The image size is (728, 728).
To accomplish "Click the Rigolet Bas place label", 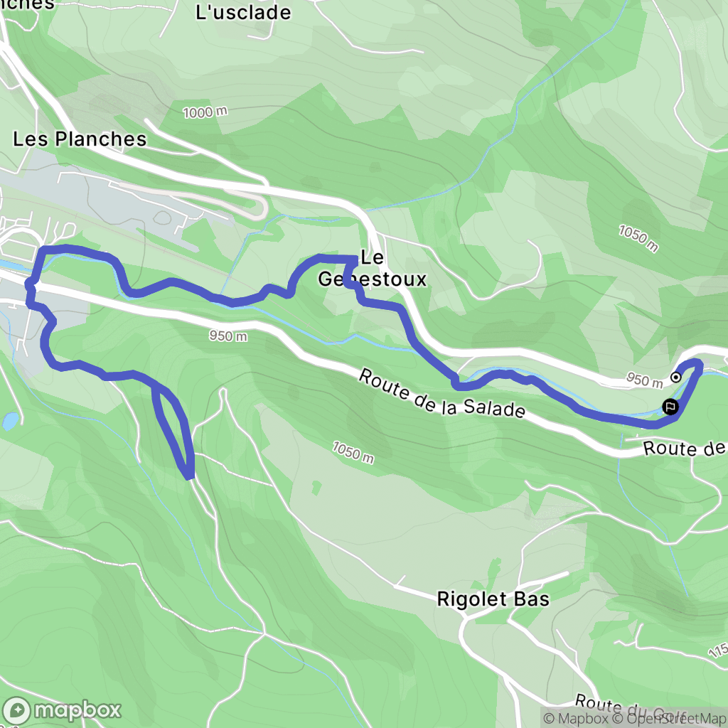I will 493,599.
